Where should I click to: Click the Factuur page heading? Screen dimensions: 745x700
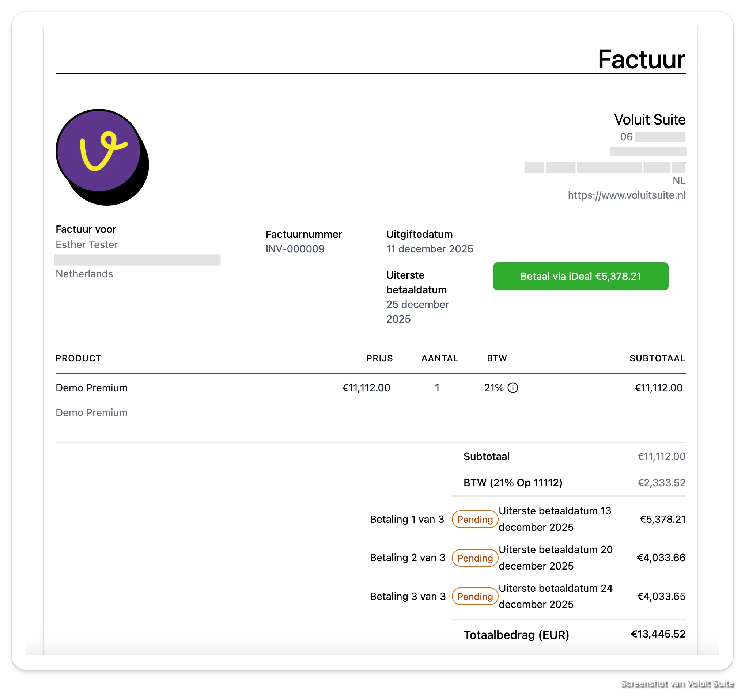[x=641, y=60]
